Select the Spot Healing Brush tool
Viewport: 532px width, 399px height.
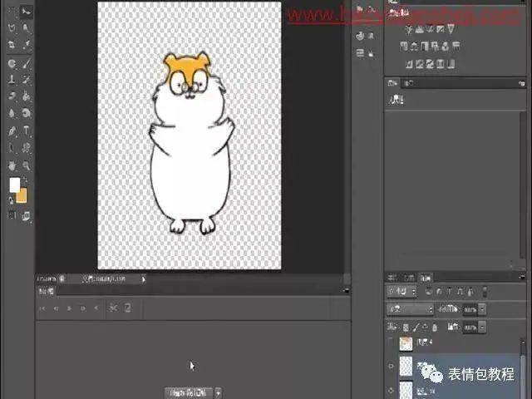(x=12, y=63)
